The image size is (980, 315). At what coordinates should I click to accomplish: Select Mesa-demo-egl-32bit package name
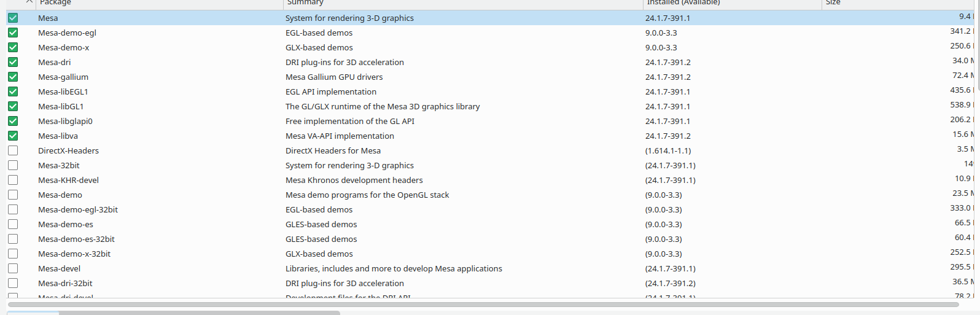78,209
